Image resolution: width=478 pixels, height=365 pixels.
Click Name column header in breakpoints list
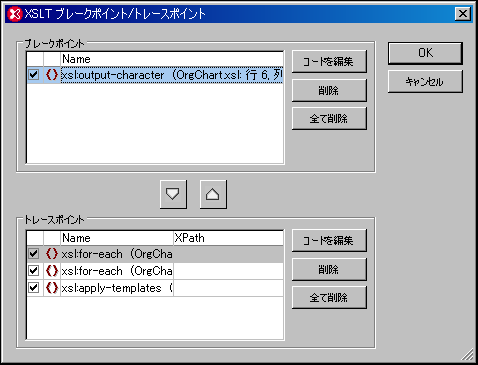pyautogui.click(x=172, y=59)
